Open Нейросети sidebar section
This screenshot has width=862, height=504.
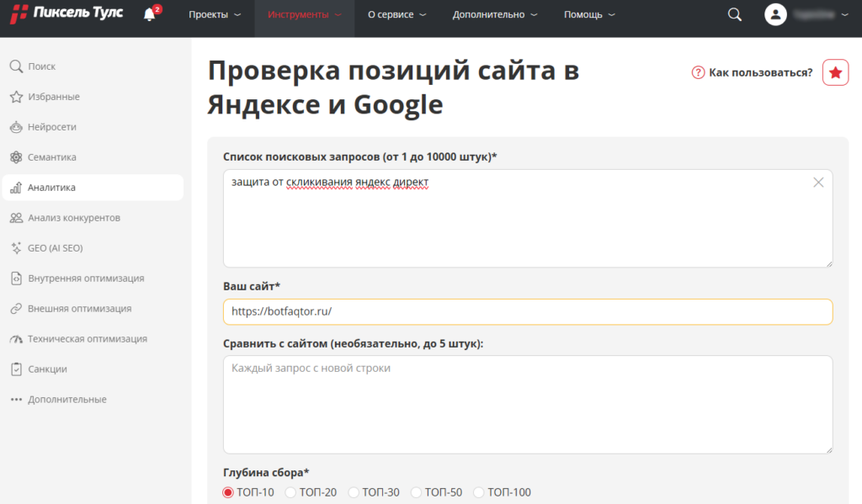[x=52, y=127]
